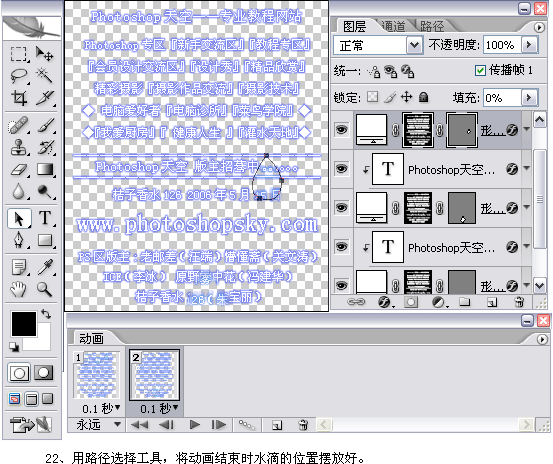
Task: Open the opacity 不透明度 slider arrow
Action: tap(529, 45)
